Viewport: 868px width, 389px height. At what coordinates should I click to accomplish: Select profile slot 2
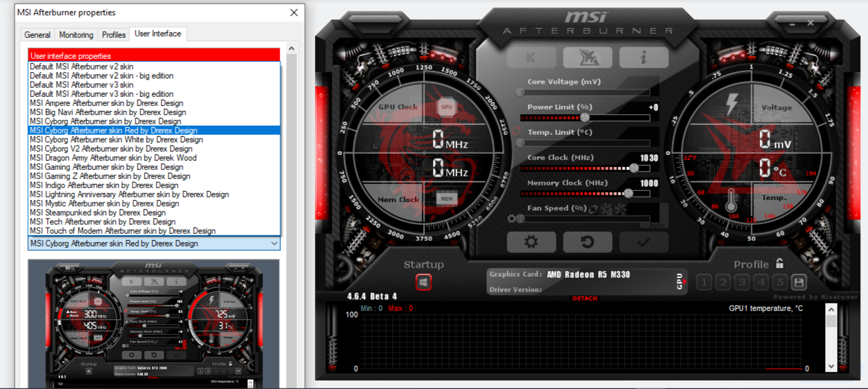pyautogui.click(x=723, y=282)
